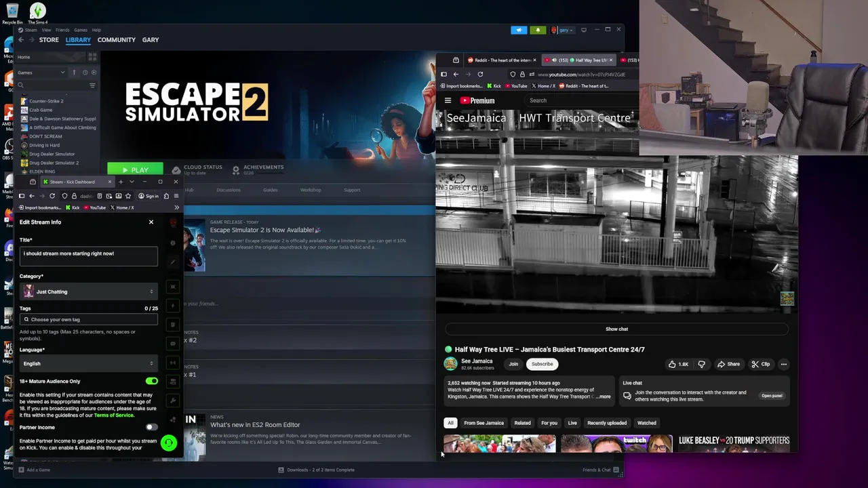Open Kick support headset chat bubble
Image resolution: width=868 pixels, height=488 pixels.
[168, 443]
